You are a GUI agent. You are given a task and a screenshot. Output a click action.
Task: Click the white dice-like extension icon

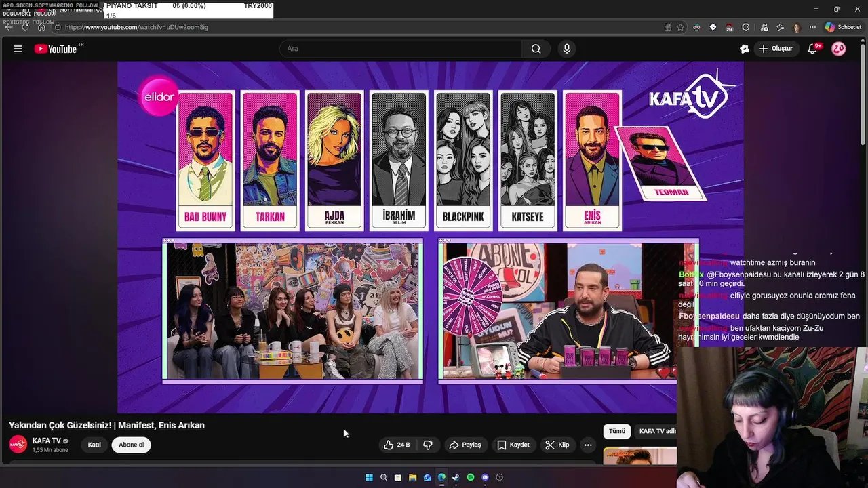click(x=713, y=27)
